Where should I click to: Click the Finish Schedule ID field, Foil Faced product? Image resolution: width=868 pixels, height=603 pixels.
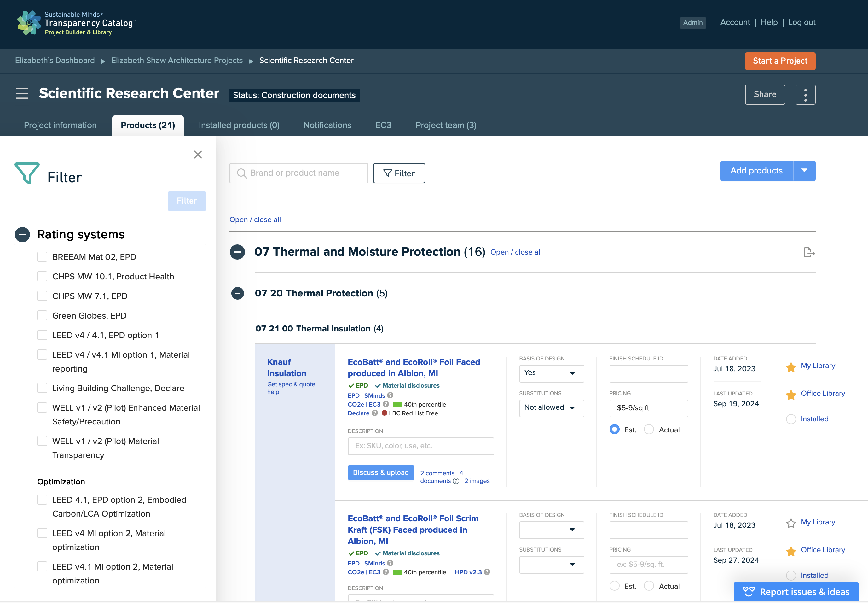click(x=648, y=373)
